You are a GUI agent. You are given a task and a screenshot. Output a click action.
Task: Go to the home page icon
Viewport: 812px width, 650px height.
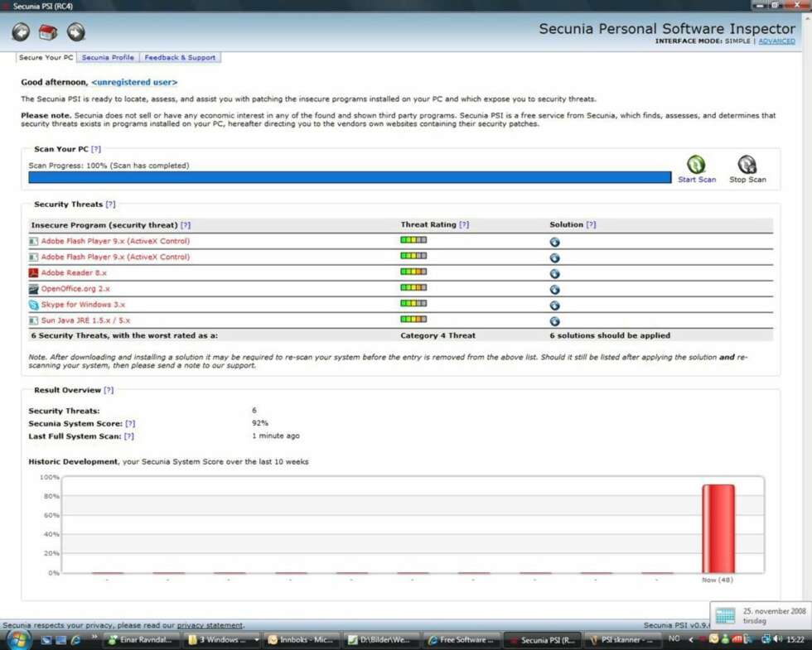(x=48, y=32)
